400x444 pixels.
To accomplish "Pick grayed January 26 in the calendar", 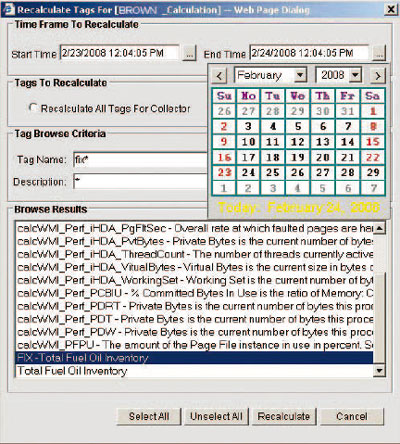I will pos(224,111).
